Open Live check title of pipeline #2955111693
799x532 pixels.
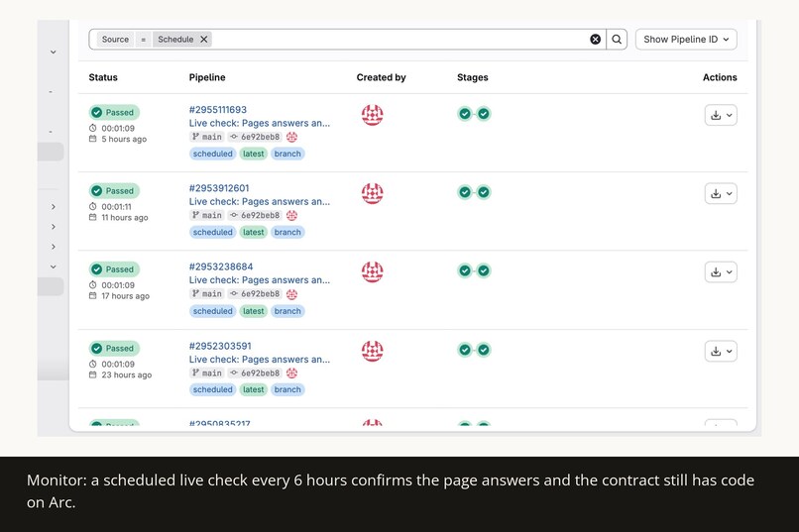pyautogui.click(x=260, y=123)
